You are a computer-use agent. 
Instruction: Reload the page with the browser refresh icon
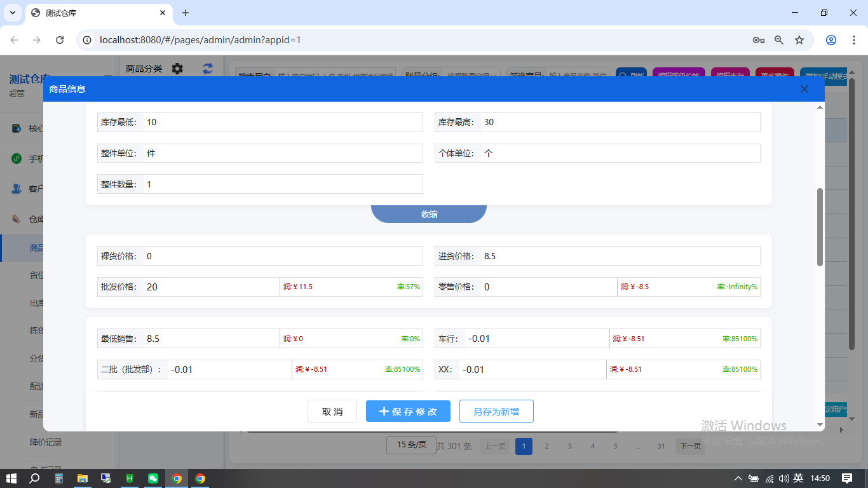(x=60, y=40)
